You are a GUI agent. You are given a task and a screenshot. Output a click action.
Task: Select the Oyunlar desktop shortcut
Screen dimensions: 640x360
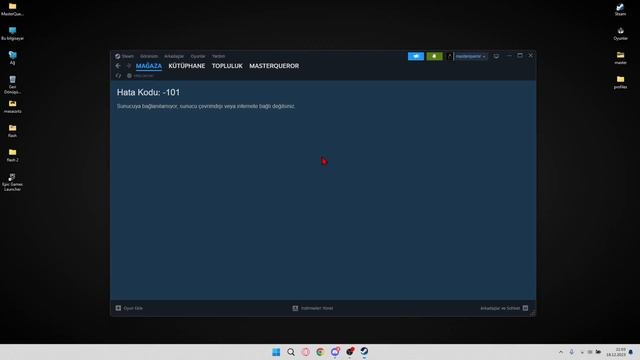pos(620,34)
